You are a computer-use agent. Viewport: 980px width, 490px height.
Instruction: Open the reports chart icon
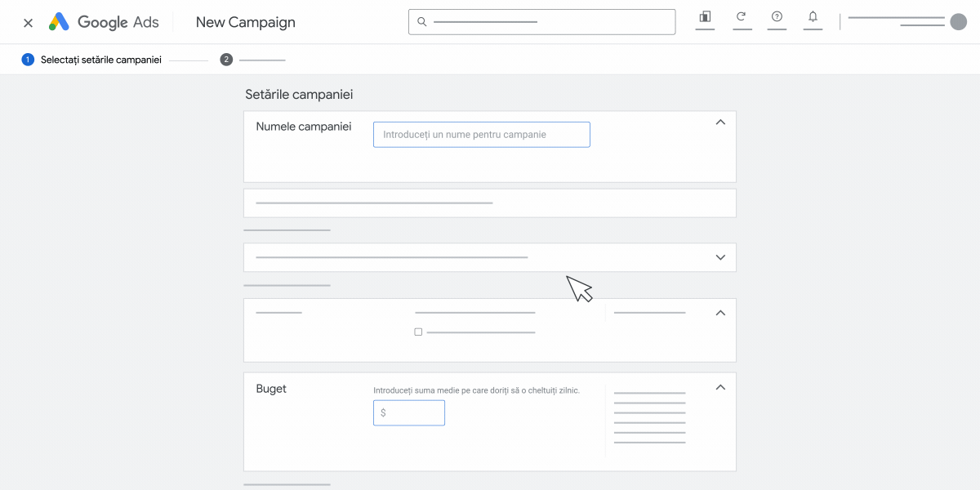(705, 17)
